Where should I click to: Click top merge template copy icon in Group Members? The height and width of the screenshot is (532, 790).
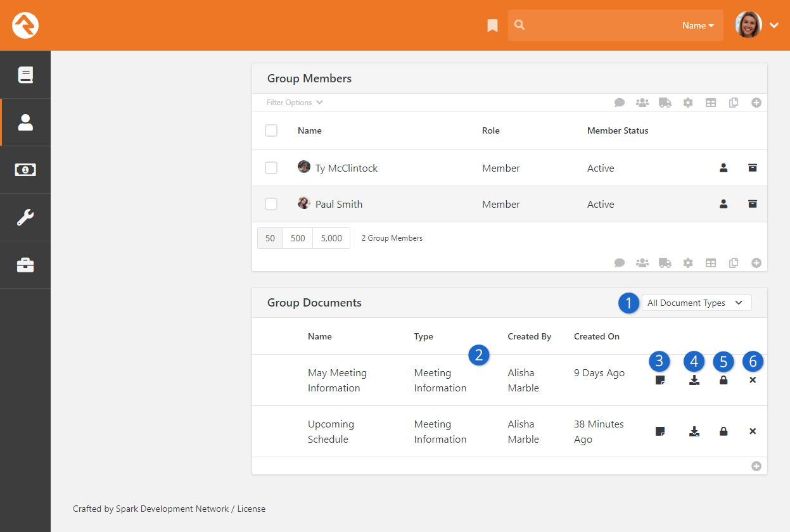point(734,103)
